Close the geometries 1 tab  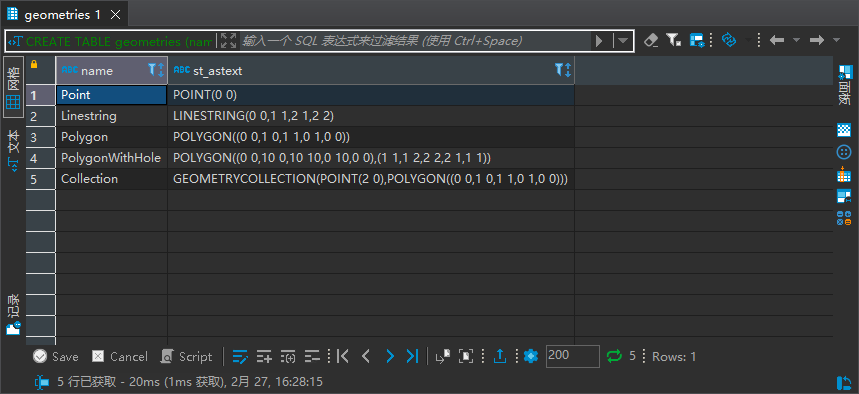(x=116, y=15)
